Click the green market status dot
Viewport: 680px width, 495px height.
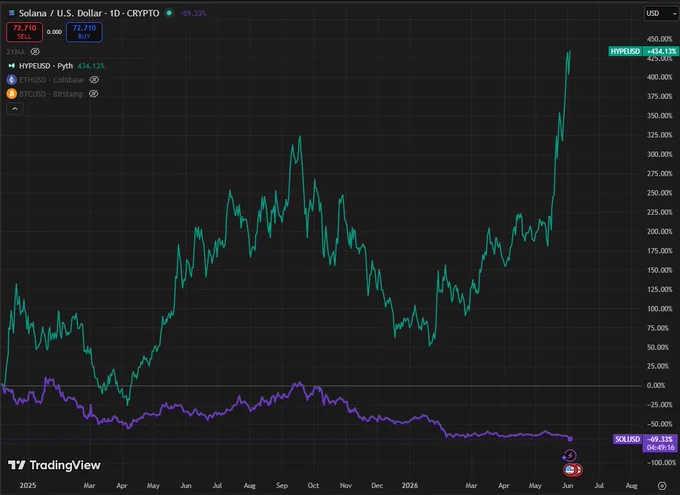pos(169,13)
